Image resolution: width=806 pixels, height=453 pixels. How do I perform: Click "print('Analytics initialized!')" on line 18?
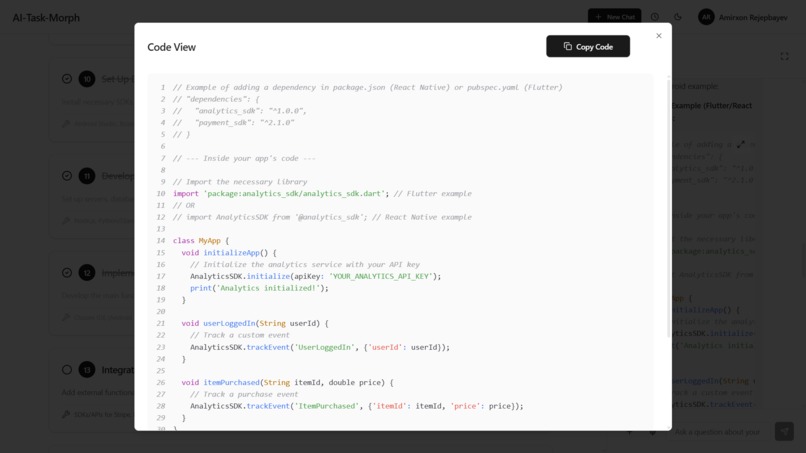point(259,288)
